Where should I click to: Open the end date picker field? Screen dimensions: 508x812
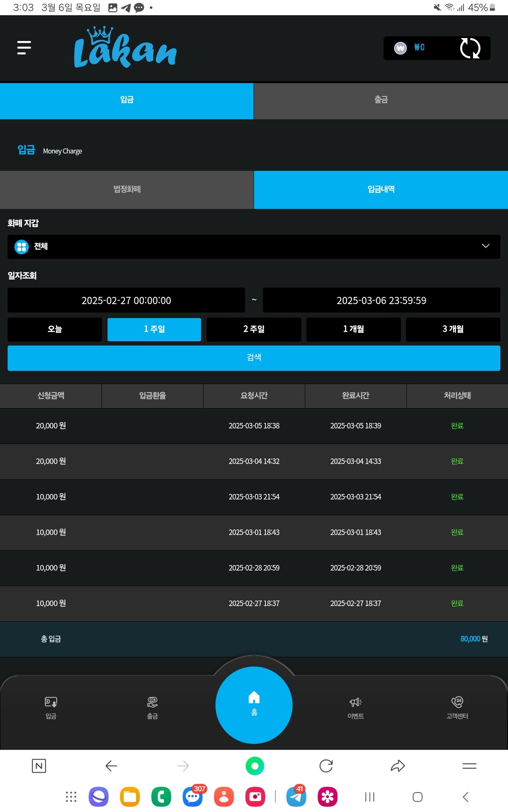(381, 300)
